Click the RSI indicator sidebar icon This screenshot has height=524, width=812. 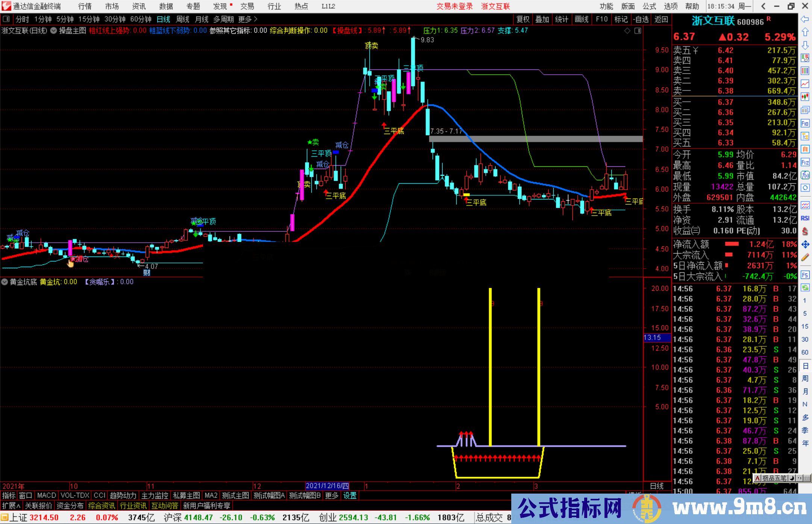(x=805, y=218)
